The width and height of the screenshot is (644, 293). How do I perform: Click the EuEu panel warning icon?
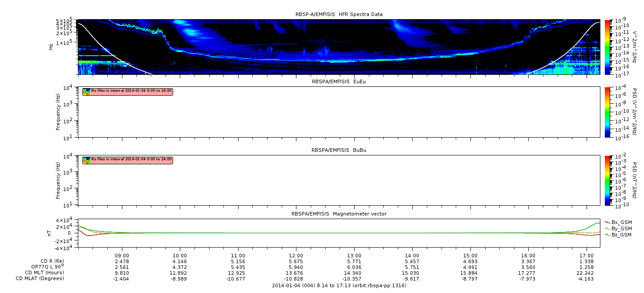87,91
